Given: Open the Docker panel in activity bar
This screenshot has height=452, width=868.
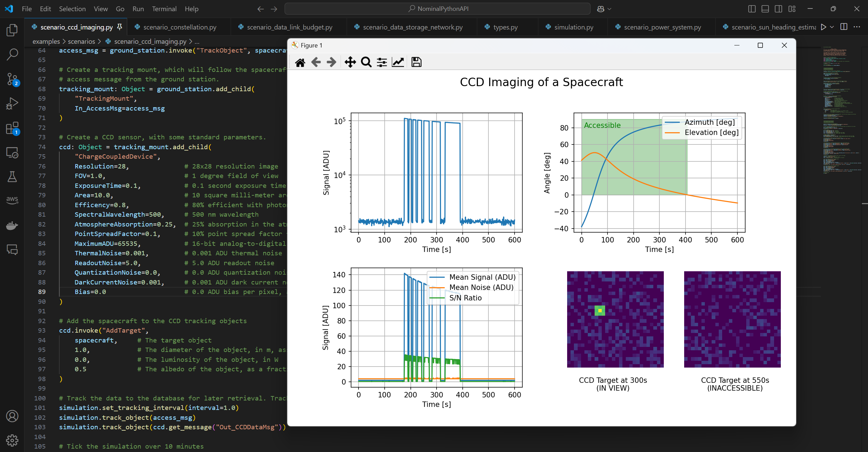Looking at the screenshot, I should coord(12,225).
